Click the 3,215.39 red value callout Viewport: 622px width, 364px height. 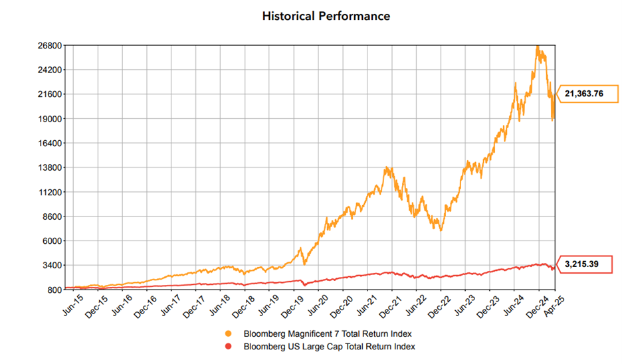[582, 264]
